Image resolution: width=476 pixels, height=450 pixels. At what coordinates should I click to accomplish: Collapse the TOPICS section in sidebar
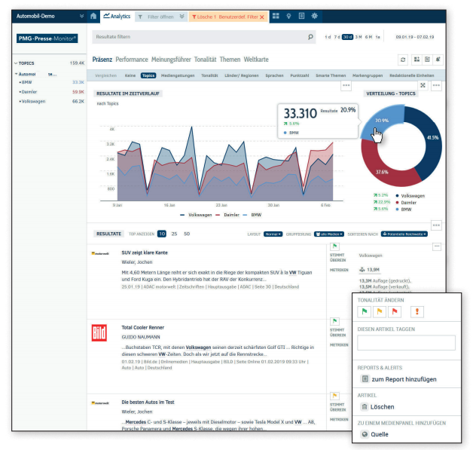(x=16, y=63)
